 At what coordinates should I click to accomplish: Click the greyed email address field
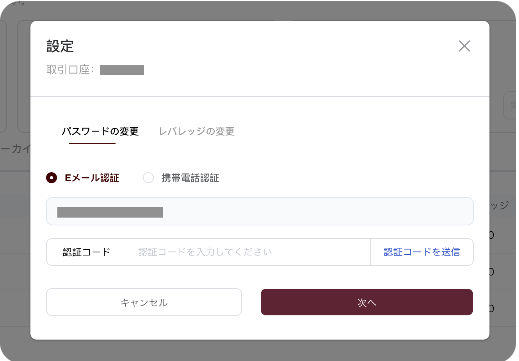[x=260, y=212]
